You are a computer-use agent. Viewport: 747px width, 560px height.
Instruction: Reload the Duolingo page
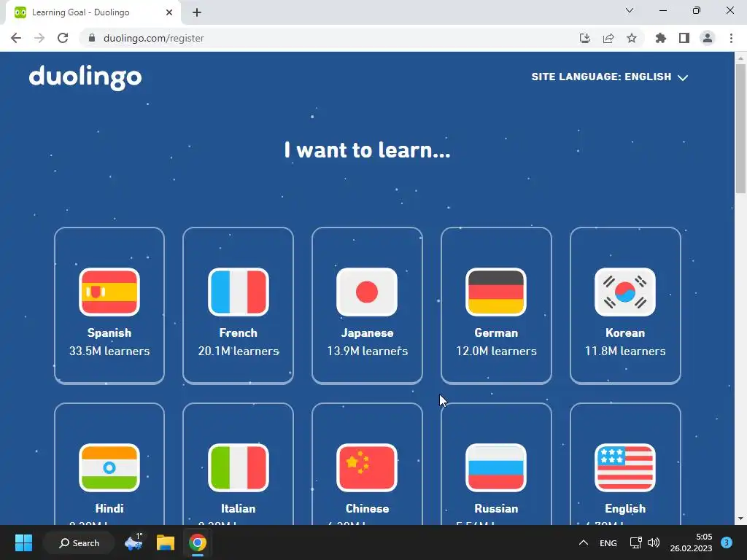pos(63,38)
